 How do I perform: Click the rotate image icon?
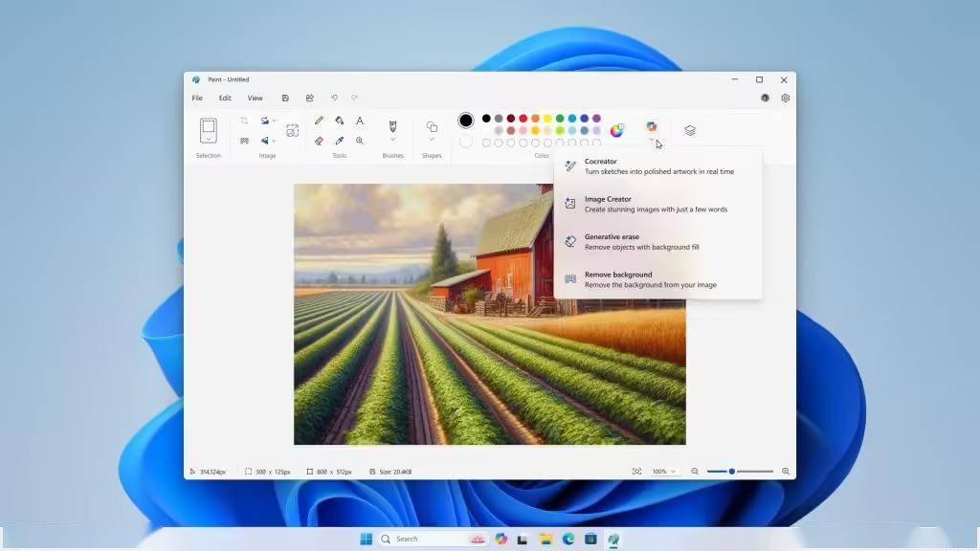[x=266, y=121]
